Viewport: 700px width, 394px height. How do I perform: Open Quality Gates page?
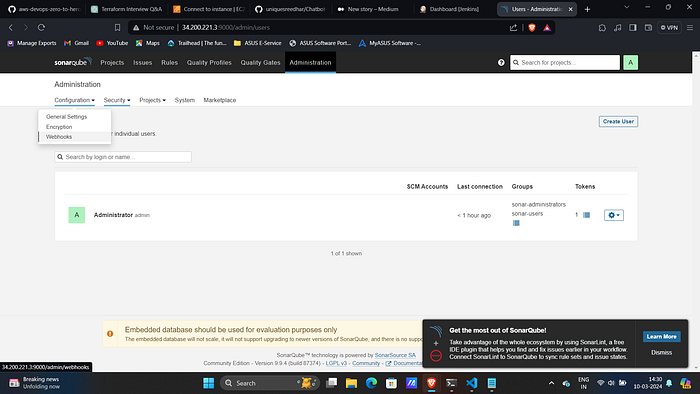[x=260, y=62]
